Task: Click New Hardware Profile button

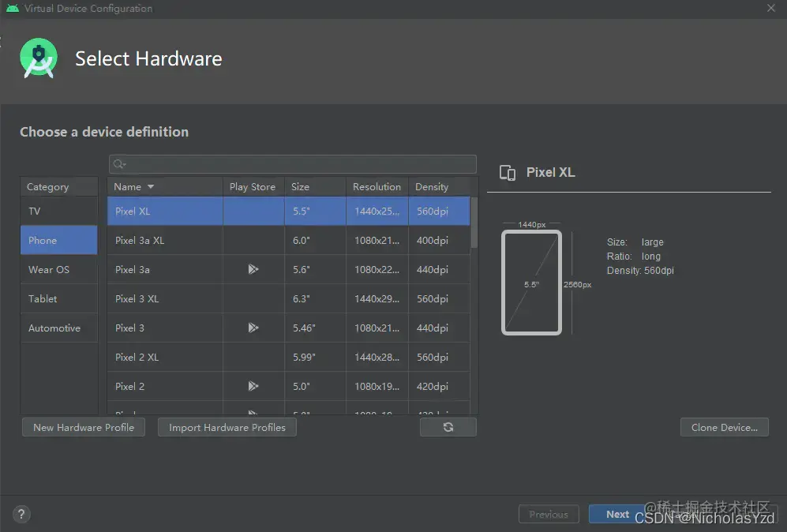Action: click(x=84, y=427)
